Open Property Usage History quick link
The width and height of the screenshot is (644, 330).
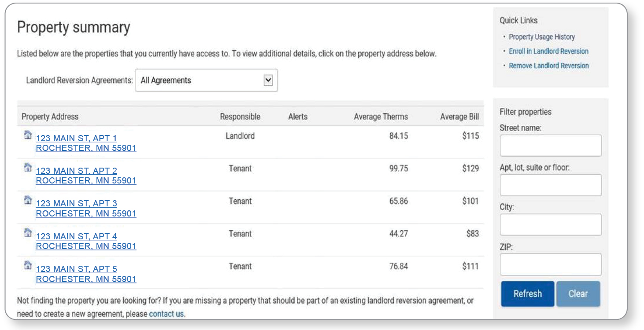pos(542,37)
